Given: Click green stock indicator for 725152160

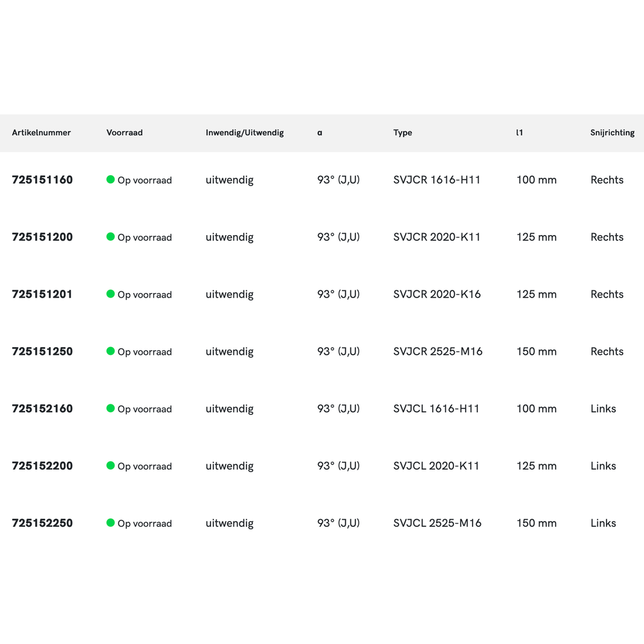Looking at the screenshot, I should click(x=111, y=408).
